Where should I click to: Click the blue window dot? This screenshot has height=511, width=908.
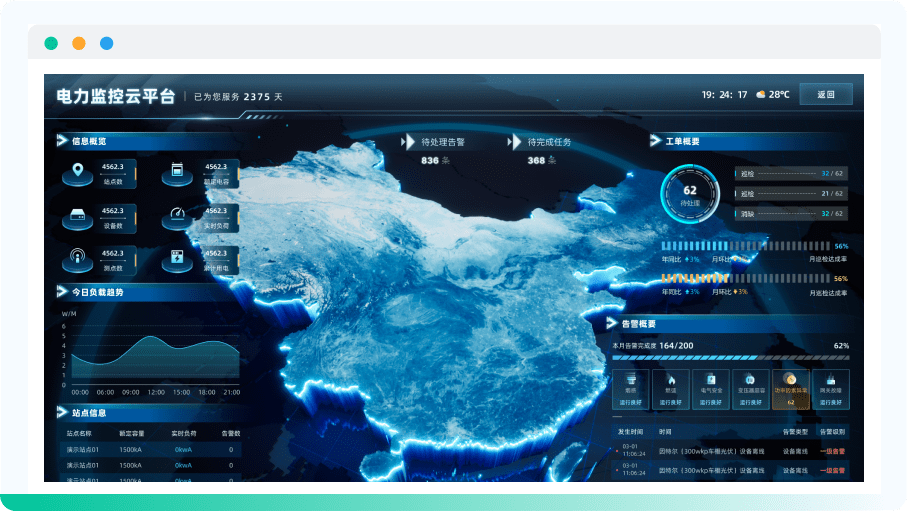tap(107, 43)
